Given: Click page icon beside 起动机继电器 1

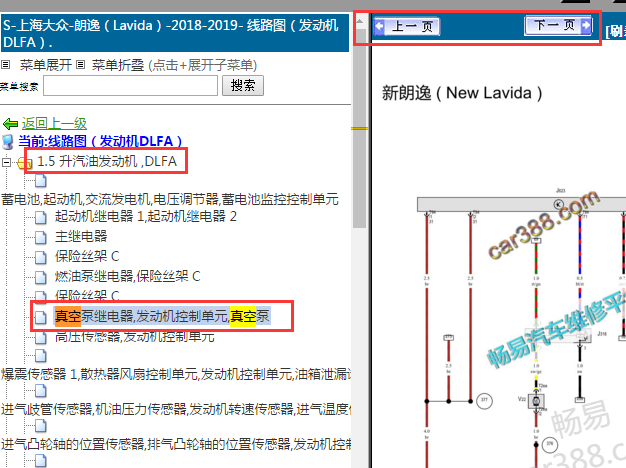Looking at the screenshot, I should (41, 217).
